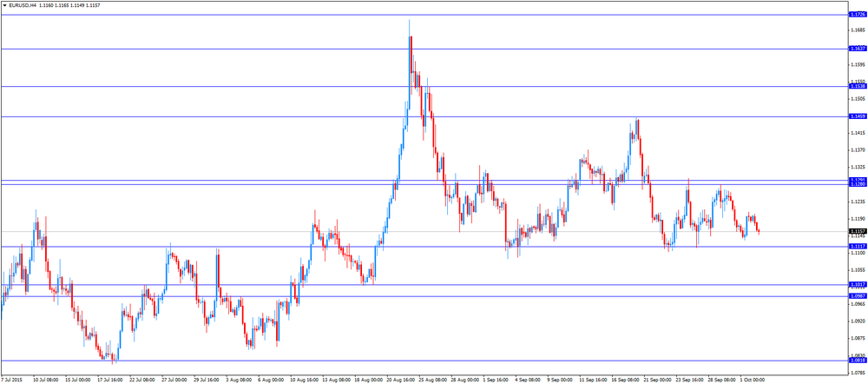Click price scale value 1.0875
Viewport: 868px width, 384px height.
858,339
